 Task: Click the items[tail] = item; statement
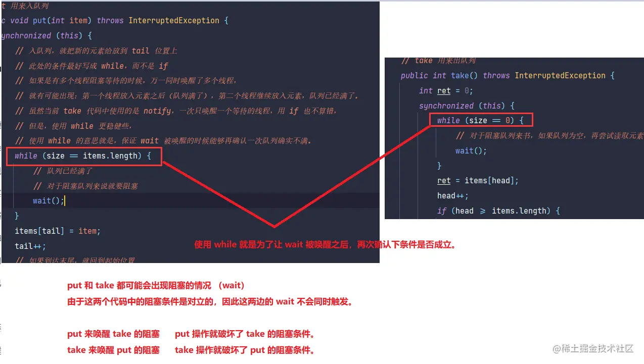(x=58, y=231)
